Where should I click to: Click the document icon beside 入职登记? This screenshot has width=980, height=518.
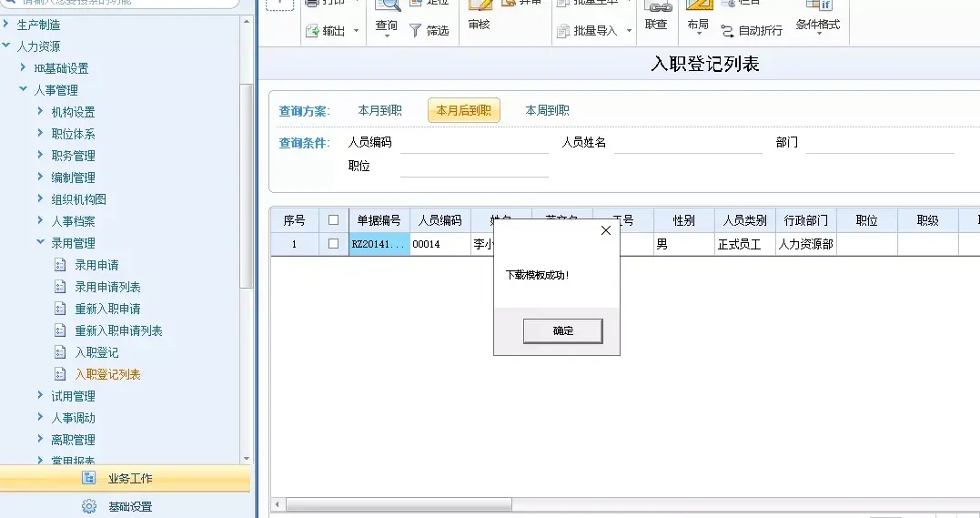pos(60,353)
